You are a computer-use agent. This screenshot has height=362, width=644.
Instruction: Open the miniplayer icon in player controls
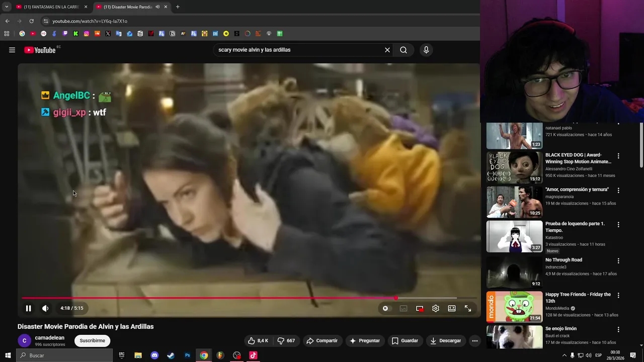(x=420, y=308)
